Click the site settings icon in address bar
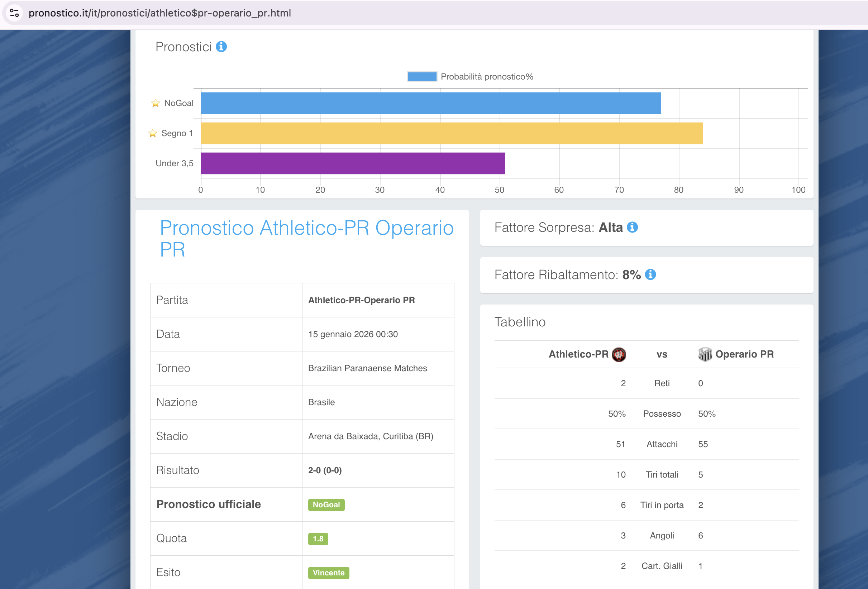The height and width of the screenshot is (589, 868). (x=15, y=13)
